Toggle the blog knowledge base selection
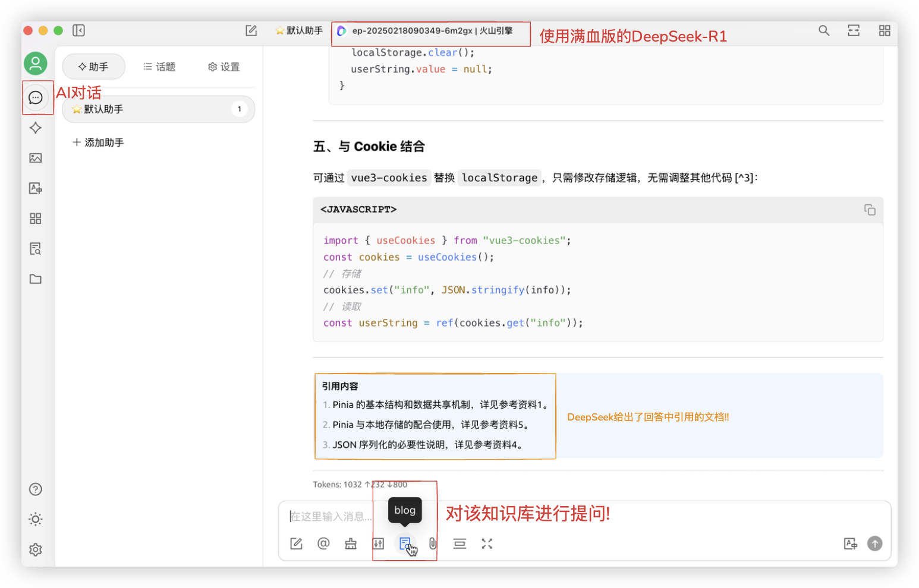 pyautogui.click(x=405, y=543)
